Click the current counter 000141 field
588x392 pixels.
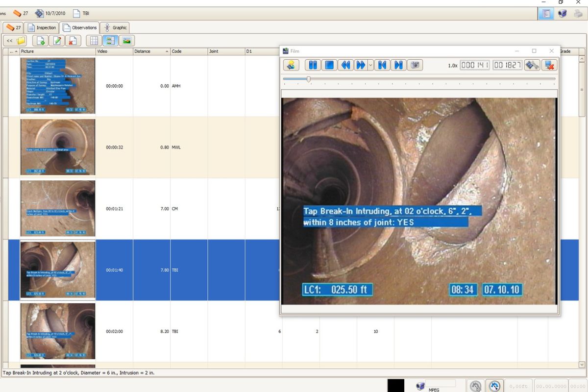(475, 65)
